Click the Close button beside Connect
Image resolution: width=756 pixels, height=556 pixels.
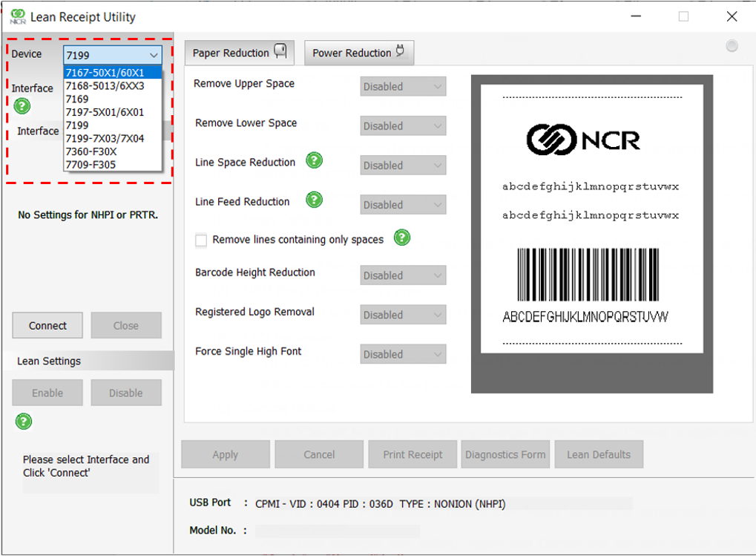pyautogui.click(x=126, y=325)
